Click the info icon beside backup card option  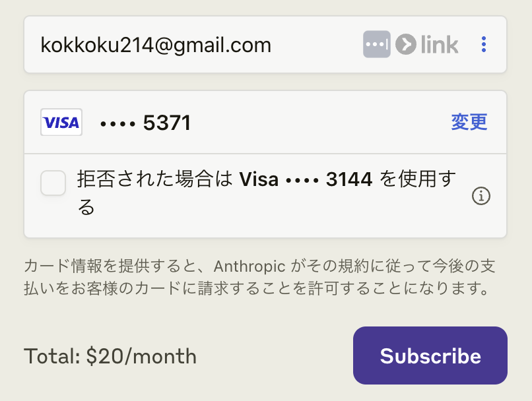click(482, 196)
